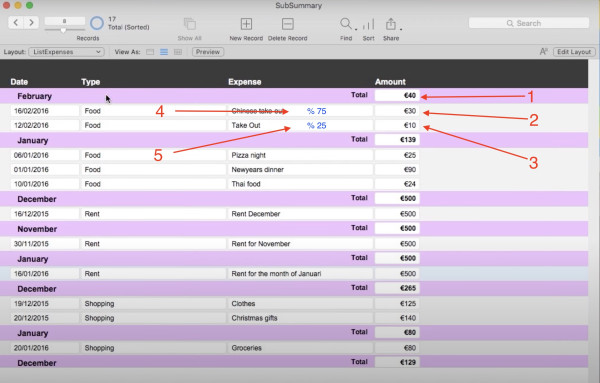Click the % 25 percentage value
The width and height of the screenshot is (600, 383).
(316, 125)
